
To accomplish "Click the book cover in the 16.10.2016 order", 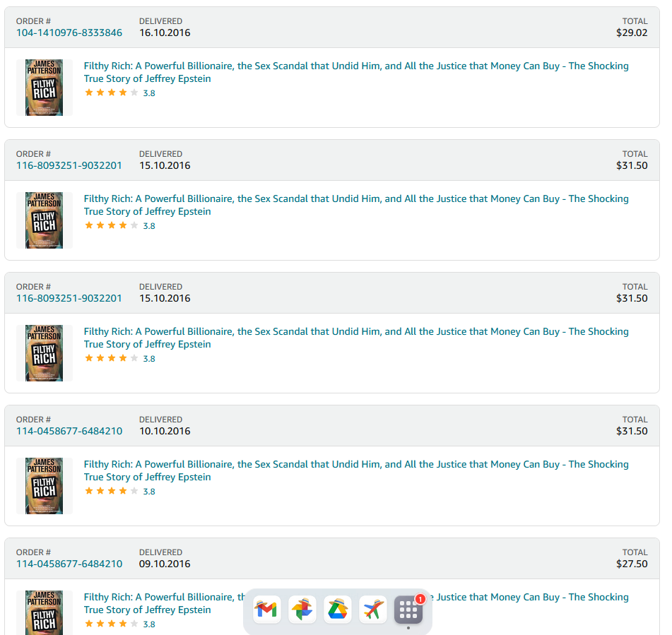I will click(x=44, y=88).
